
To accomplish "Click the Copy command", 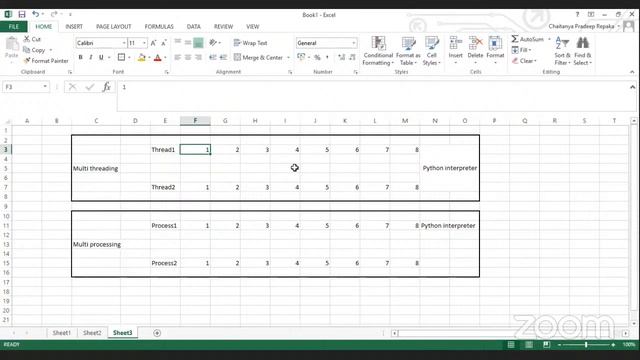I will (x=34, y=50).
